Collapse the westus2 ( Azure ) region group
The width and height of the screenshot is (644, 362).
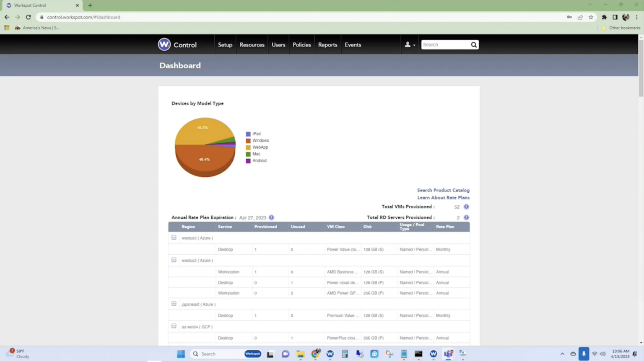click(174, 260)
